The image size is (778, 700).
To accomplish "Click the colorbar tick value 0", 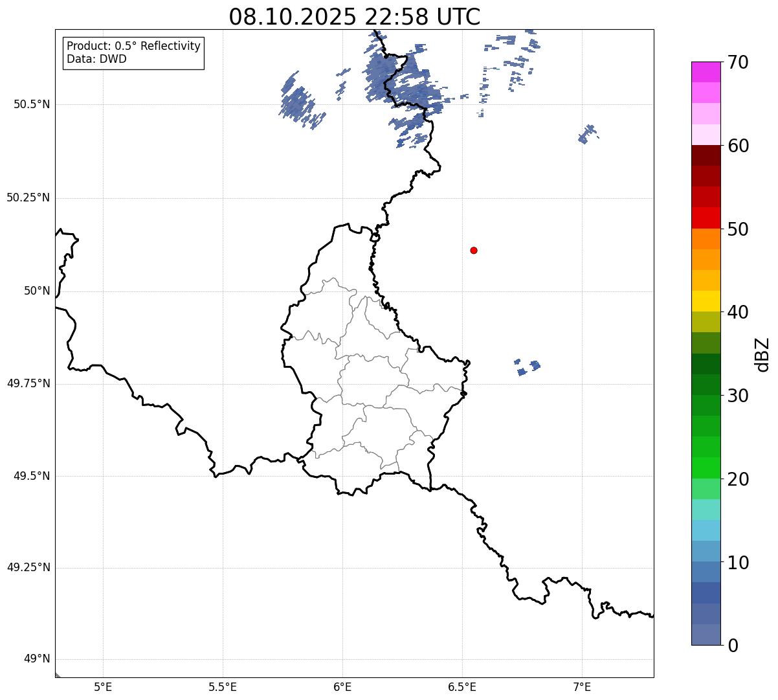I will [x=733, y=645].
